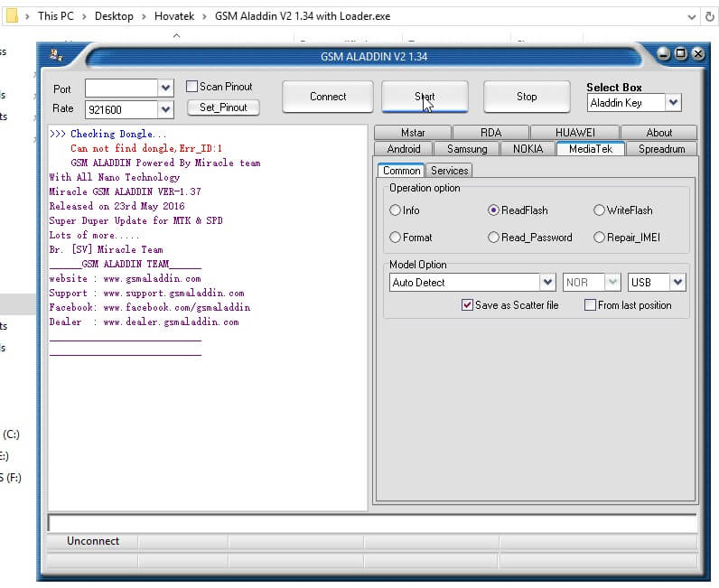Click the website www.gsmaladdin.com log line
Screen dimensions: 719x588
[x=125, y=278]
